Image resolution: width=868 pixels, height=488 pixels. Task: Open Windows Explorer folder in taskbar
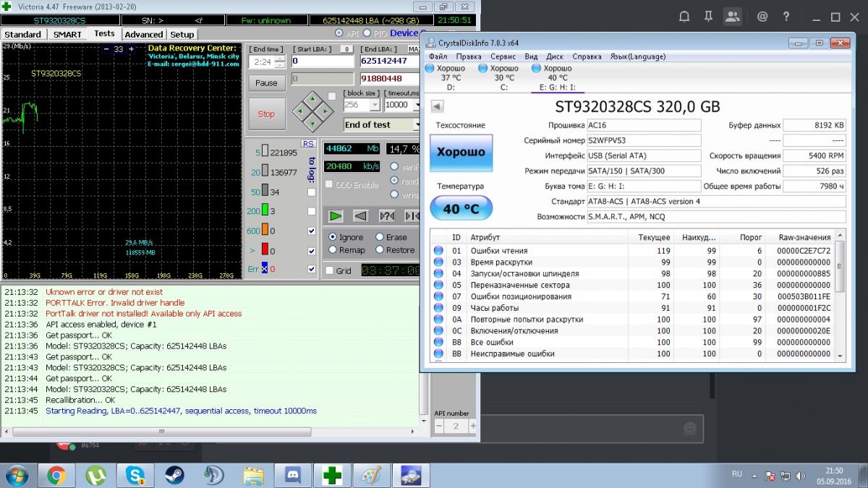click(253, 475)
